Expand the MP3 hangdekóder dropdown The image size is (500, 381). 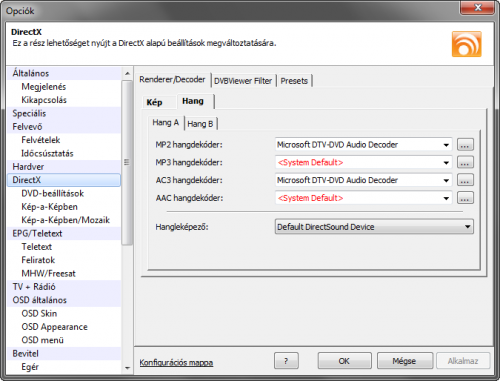tap(446, 162)
